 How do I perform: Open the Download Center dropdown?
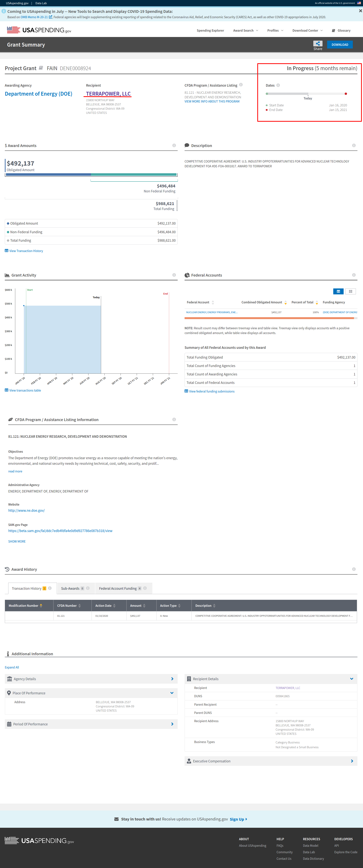point(307,30)
